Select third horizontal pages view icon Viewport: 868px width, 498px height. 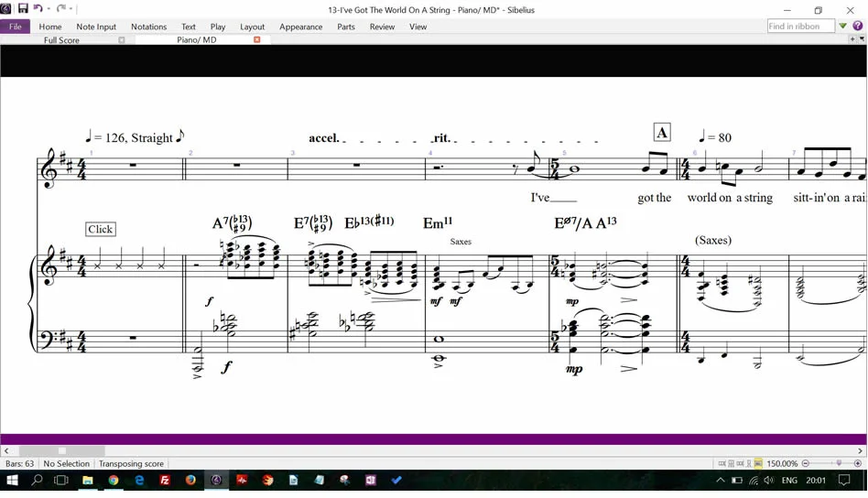(x=740, y=464)
